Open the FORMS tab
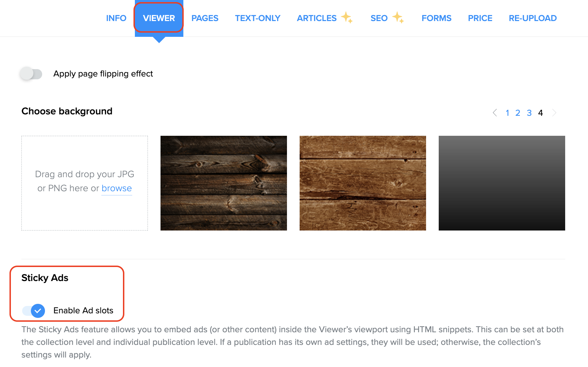Image resolution: width=588 pixels, height=367 pixels. click(x=436, y=18)
